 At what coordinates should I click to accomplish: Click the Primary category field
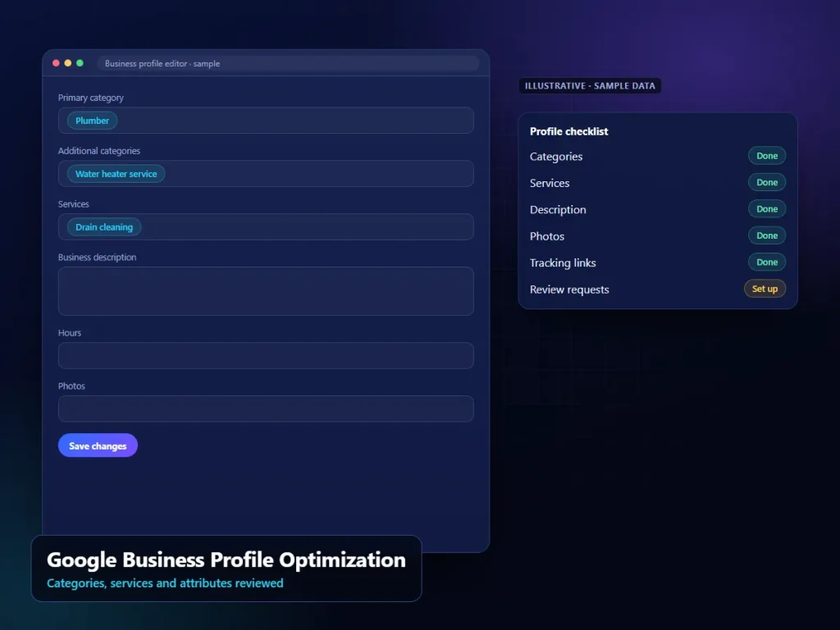click(266, 120)
